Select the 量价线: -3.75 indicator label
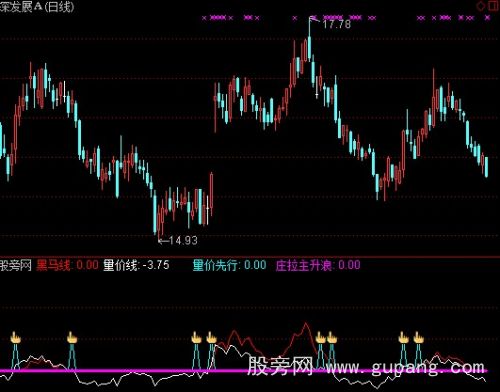Image resolution: width=500 pixels, height=392 pixels. 136,265
